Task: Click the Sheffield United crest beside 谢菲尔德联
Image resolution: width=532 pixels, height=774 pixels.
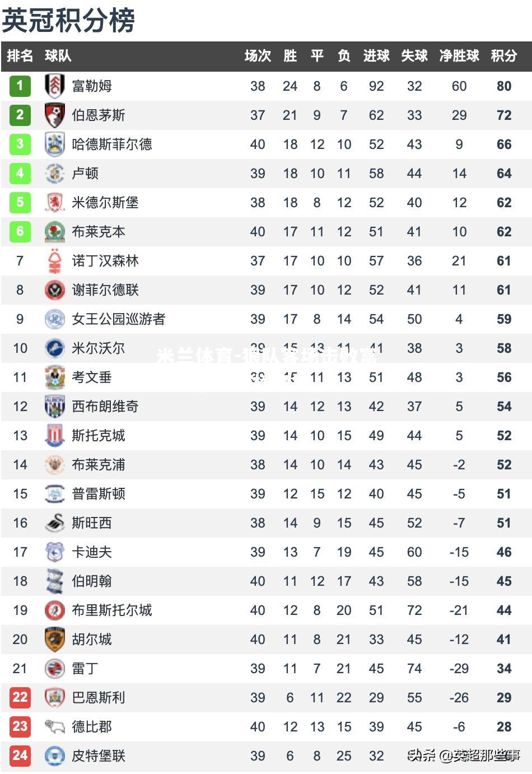Action: [54, 290]
